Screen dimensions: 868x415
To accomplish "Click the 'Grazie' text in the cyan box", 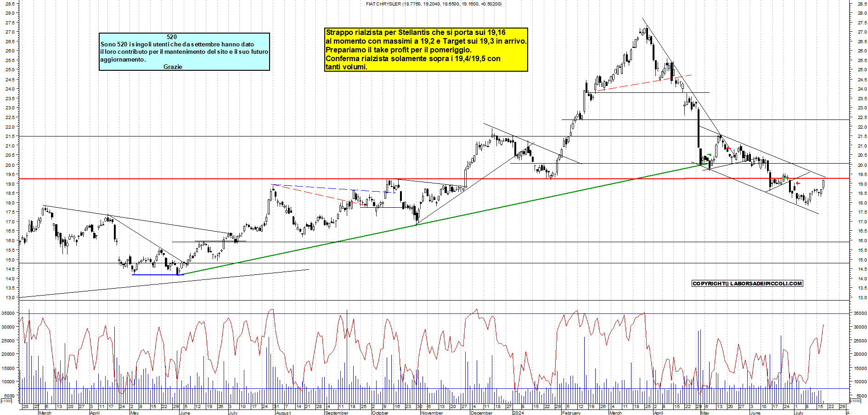I will (x=173, y=67).
